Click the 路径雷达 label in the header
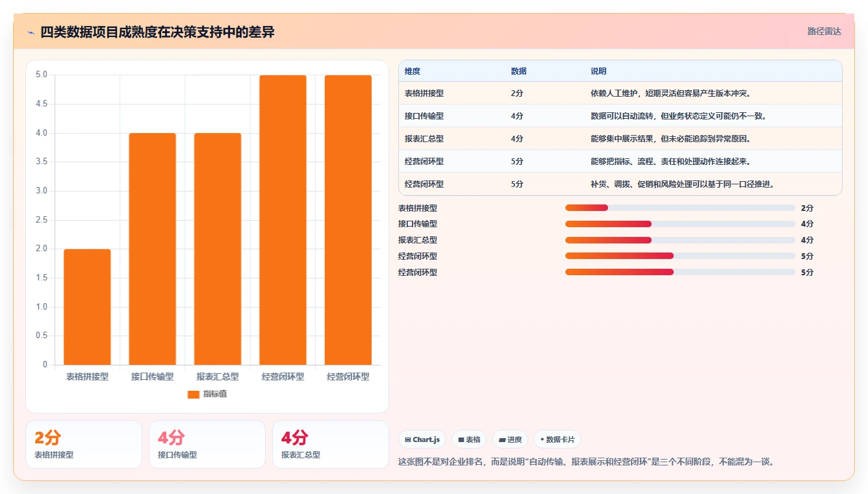 (824, 31)
